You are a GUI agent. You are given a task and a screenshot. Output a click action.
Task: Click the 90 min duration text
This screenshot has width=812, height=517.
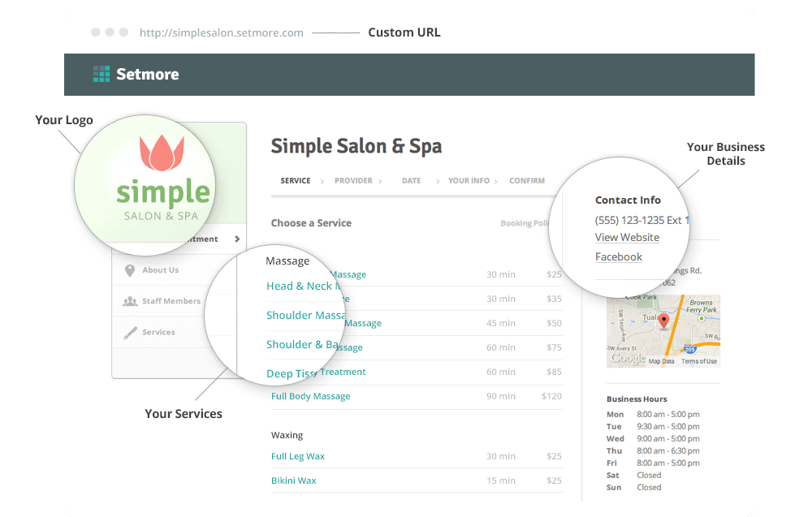tap(501, 396)
